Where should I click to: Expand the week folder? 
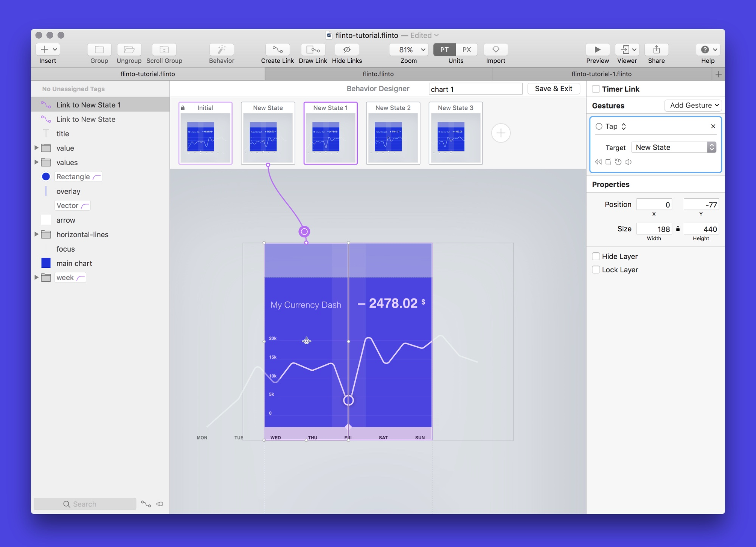point(37,277)
